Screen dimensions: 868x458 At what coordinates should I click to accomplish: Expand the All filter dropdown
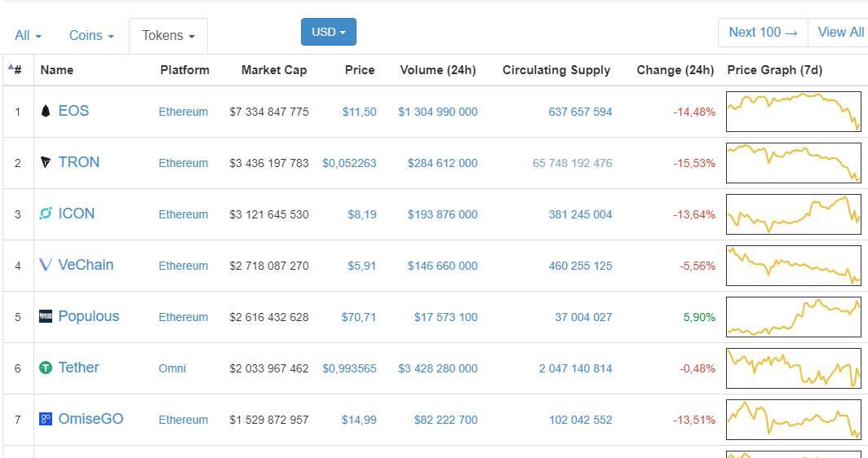[28, 36]
